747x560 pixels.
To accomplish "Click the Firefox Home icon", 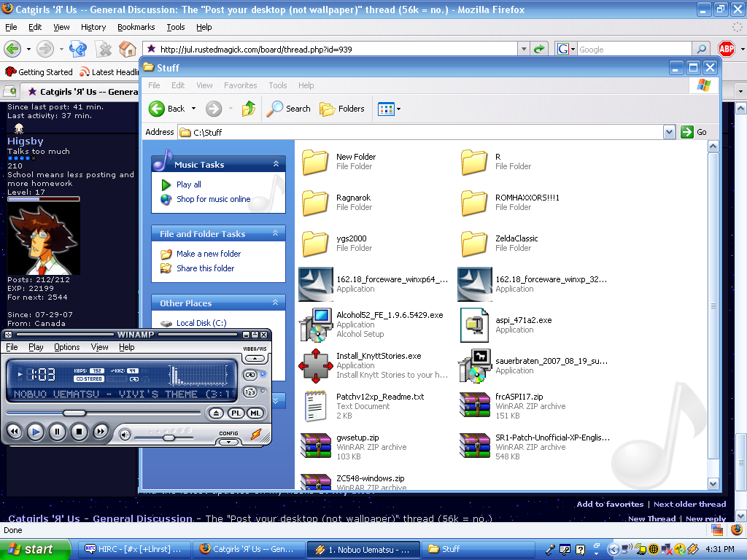I will click(128, 49).
